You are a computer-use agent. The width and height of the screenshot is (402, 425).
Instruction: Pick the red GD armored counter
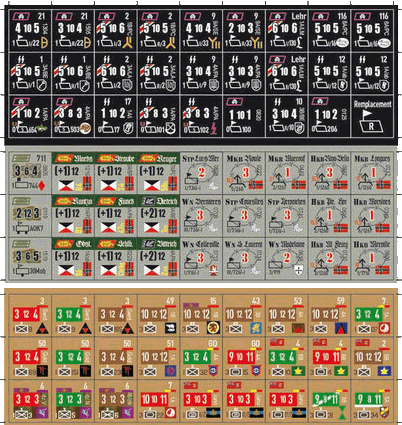[244, 358]
